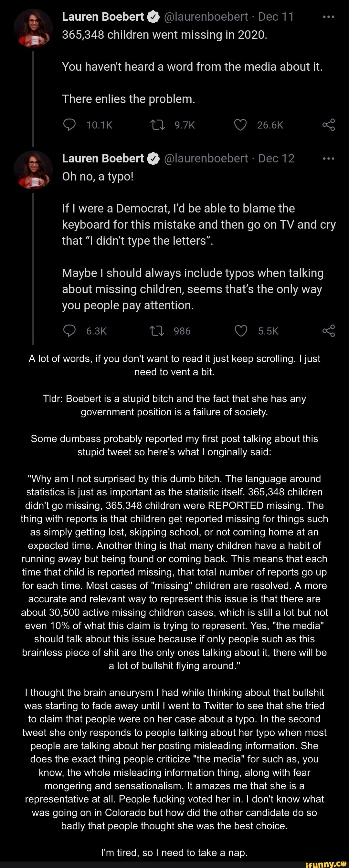Retweet the Dec 12 typo tweet
Image resolution: width=349 pixels, height=868 pixels.
click(x=157, y=331)
